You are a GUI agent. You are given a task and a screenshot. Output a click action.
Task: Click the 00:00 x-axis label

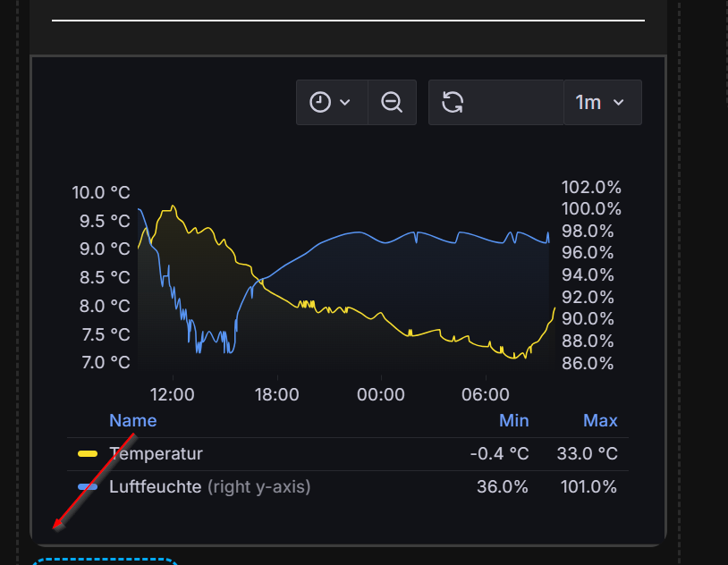point(381,394)
